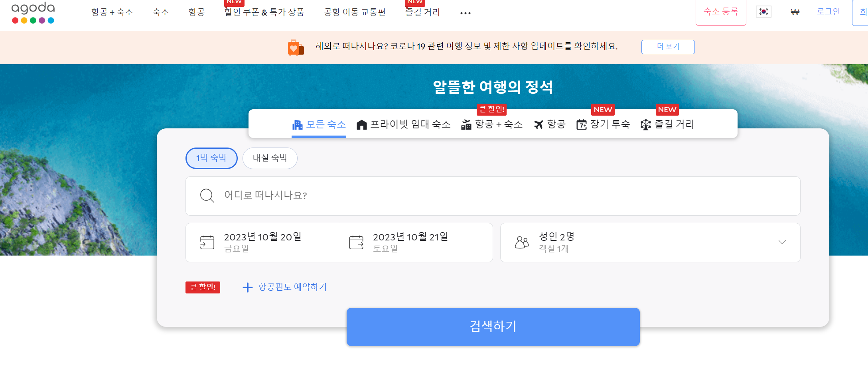Click the 로그인 link
868x370 pixels.
pos(828,12)
